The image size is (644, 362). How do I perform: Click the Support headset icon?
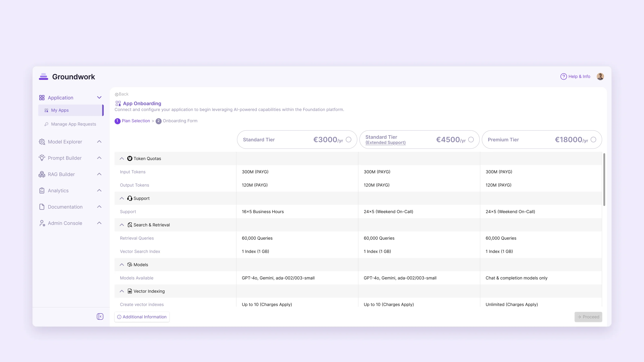click(x=129, y=198)
